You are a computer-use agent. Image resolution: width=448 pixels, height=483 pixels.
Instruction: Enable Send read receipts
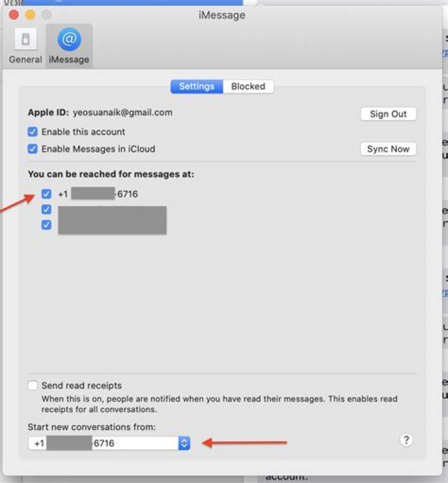point(33,386)
